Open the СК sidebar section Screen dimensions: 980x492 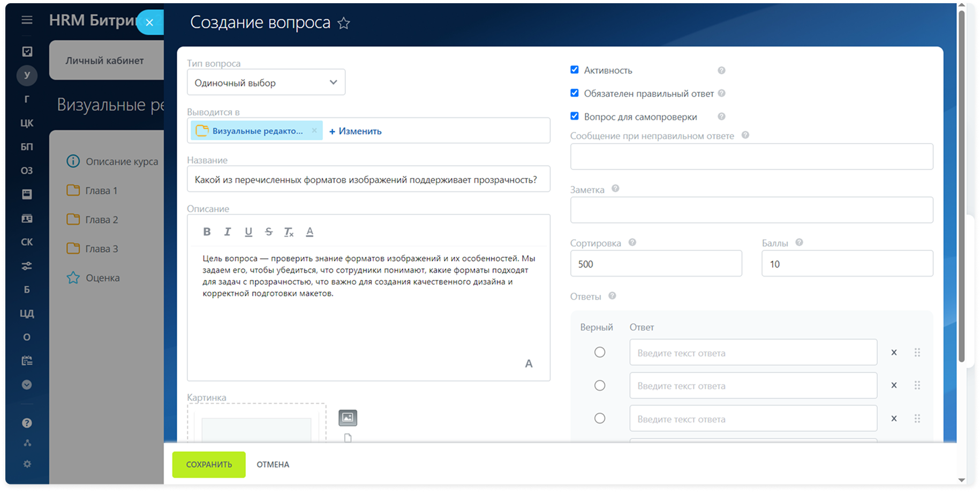(x=27, y=242)
